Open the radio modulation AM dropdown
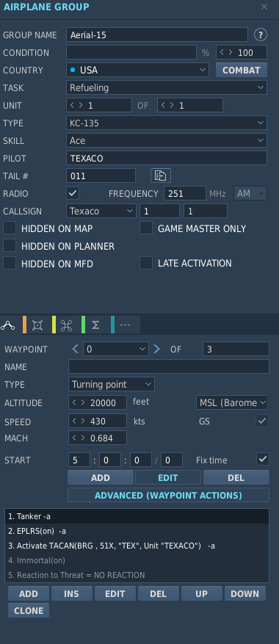Image resolution: width=279 pixels, height=644 pixels. (250, 193)
